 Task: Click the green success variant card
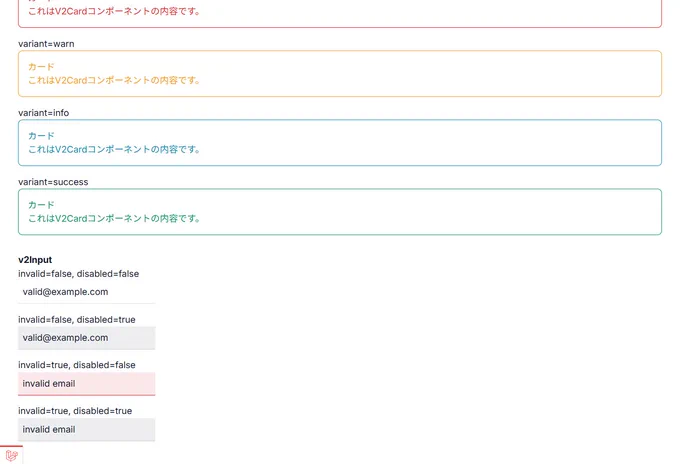[x=340, y=212]
